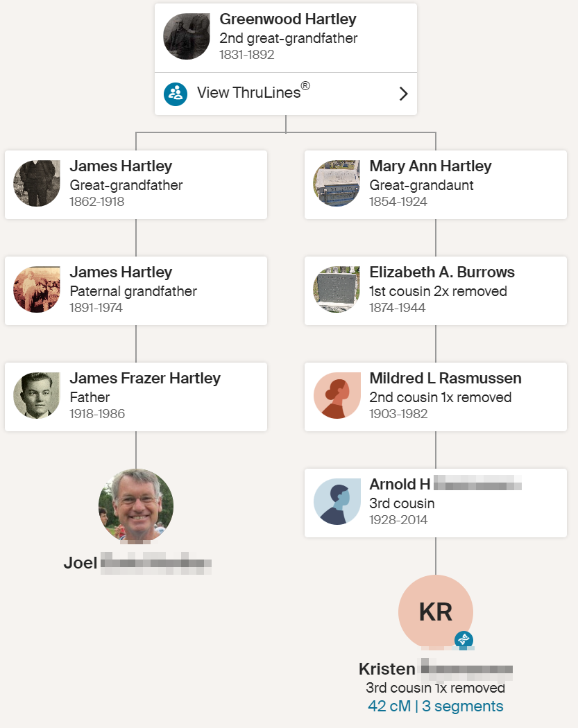578x728 pixels.
Task: Click Mildred L Rasmussen's female silhouette icon
Action: (337, 396)
